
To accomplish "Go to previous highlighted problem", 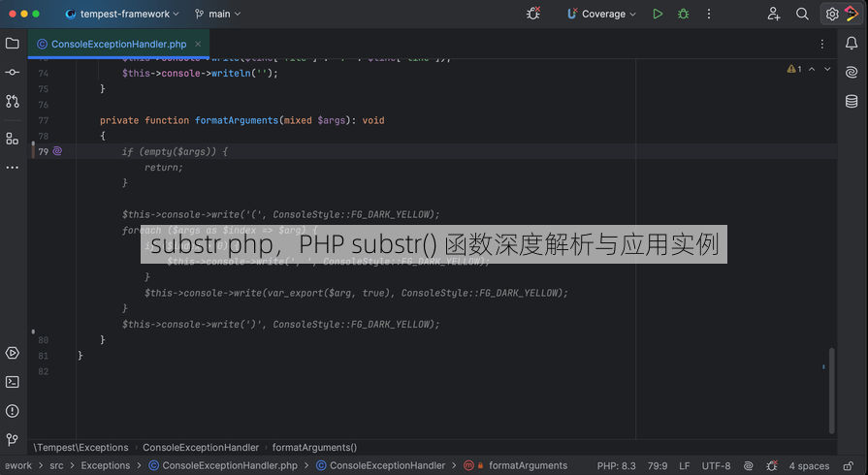I will coord(812,69).
